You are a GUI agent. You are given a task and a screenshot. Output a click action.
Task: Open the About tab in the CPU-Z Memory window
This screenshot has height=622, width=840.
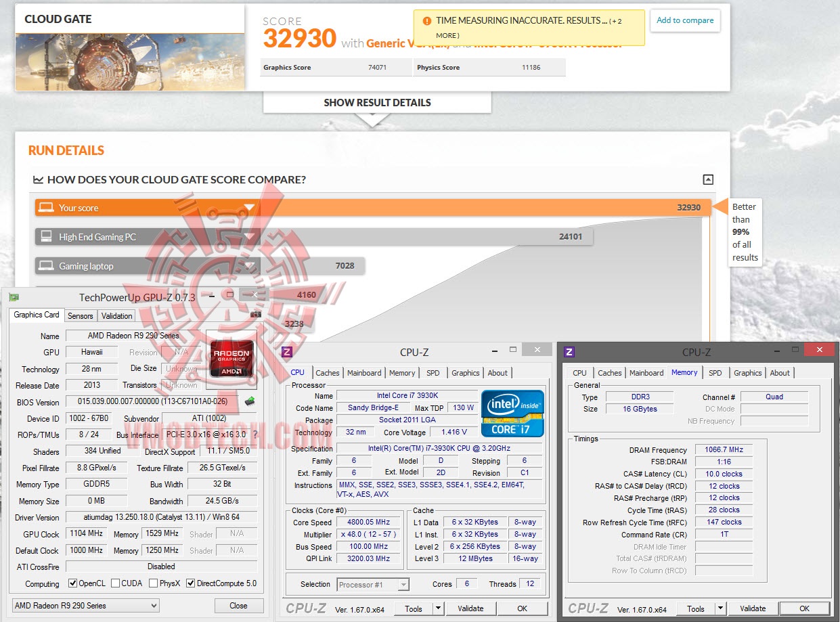point(780,373)
